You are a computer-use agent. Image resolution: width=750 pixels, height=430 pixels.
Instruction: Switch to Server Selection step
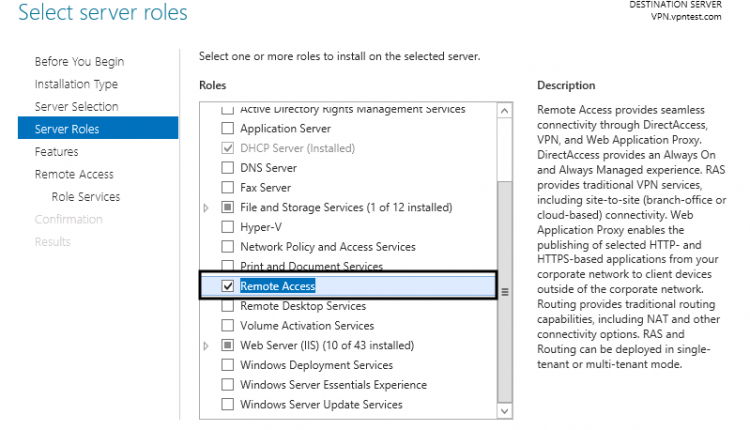coord(76,107)
